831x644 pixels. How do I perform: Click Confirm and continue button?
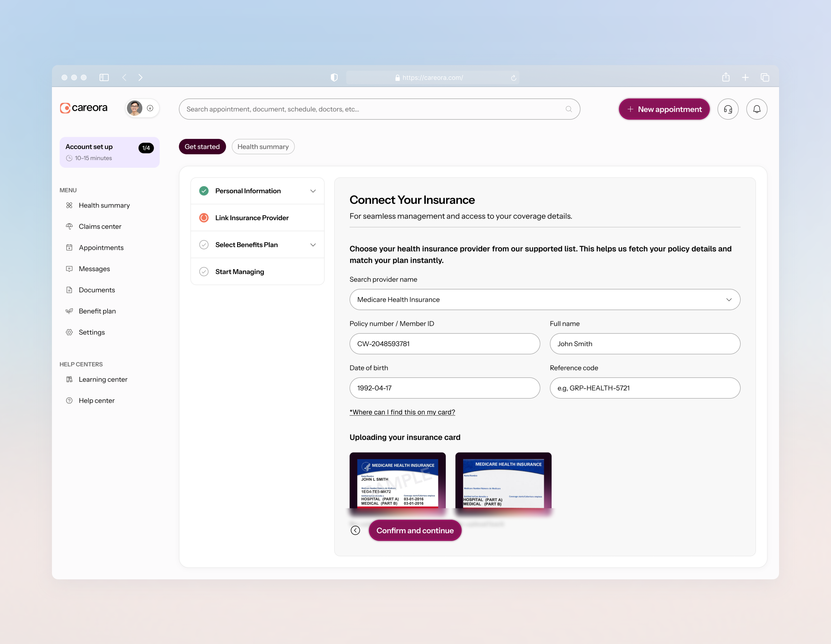click(415, 530)
